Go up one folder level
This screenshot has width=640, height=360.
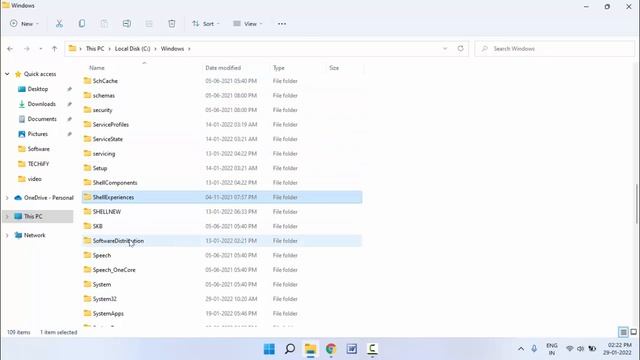[54, 49]
